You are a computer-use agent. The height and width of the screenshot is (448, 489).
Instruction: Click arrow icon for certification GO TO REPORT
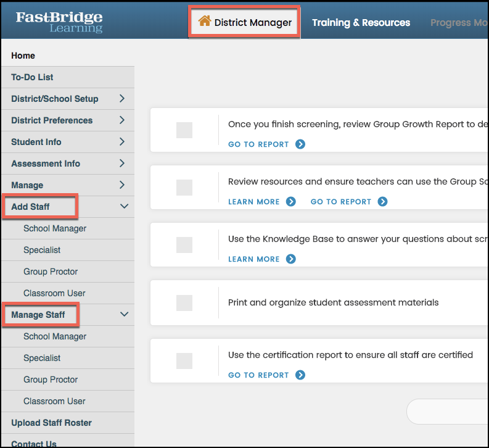click(300, 375)
